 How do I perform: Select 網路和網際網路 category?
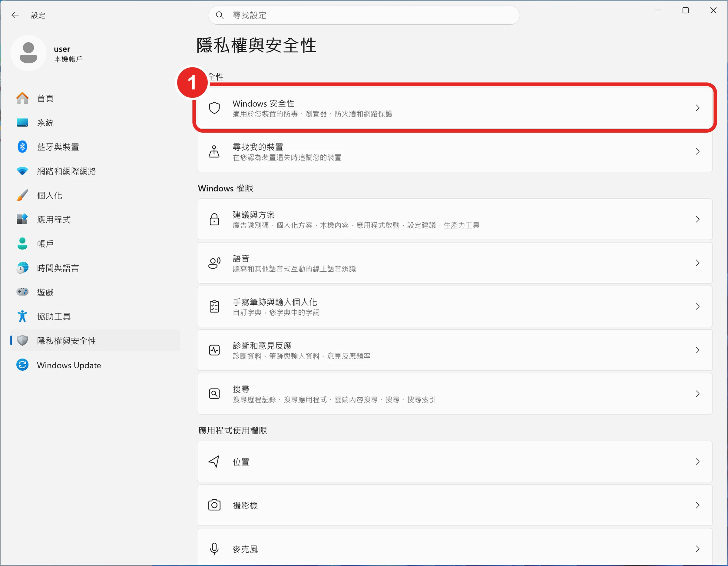95,171
